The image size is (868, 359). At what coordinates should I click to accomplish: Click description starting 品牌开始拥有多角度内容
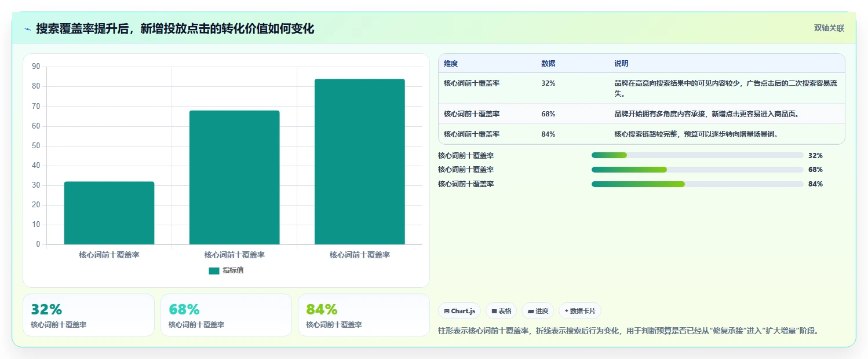pyautogui.click(x=706, y=114)
